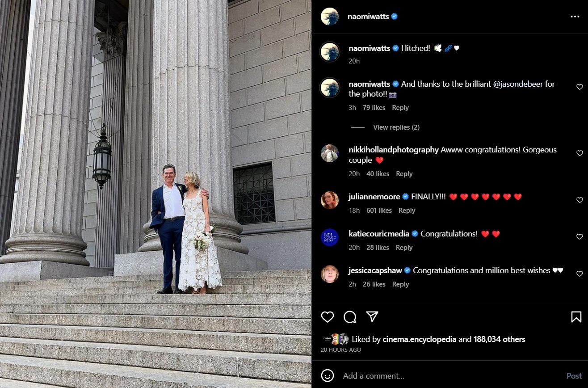Like the post with the heart icon
Image resolution: width=588 pixels, height=388 pixels.
328,317
